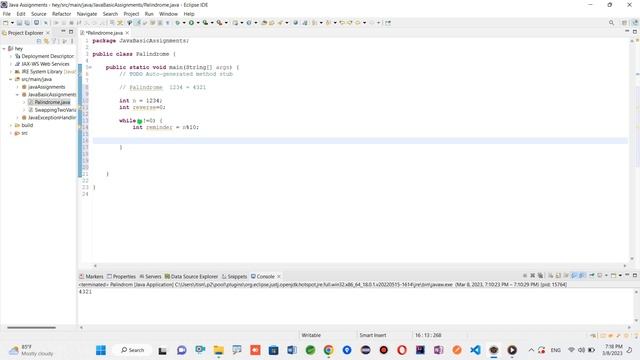Maximize the editor area icon
Screen dimensions: 640x360
pos(635,32)
